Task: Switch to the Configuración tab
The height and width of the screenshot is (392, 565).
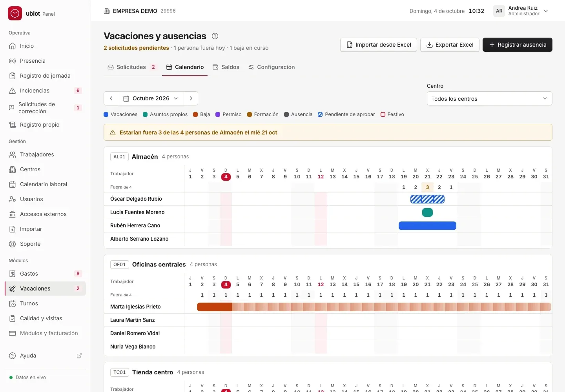Action: coord(272,67)
